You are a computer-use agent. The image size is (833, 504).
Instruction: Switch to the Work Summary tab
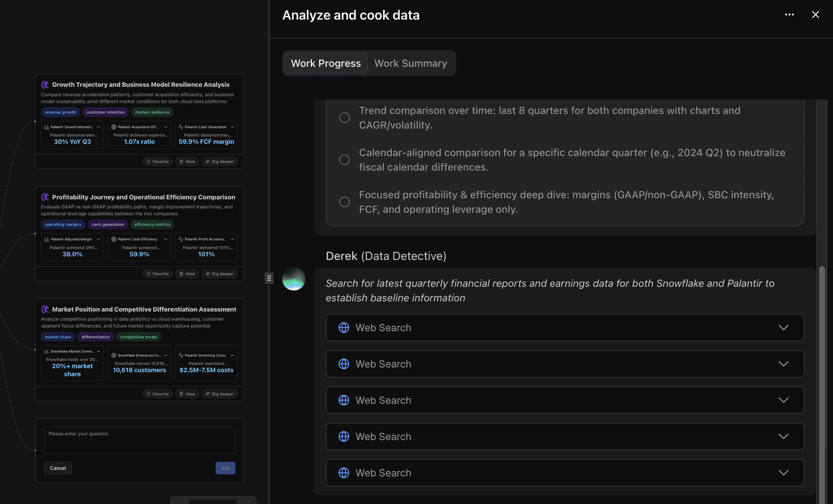[410, 63]
